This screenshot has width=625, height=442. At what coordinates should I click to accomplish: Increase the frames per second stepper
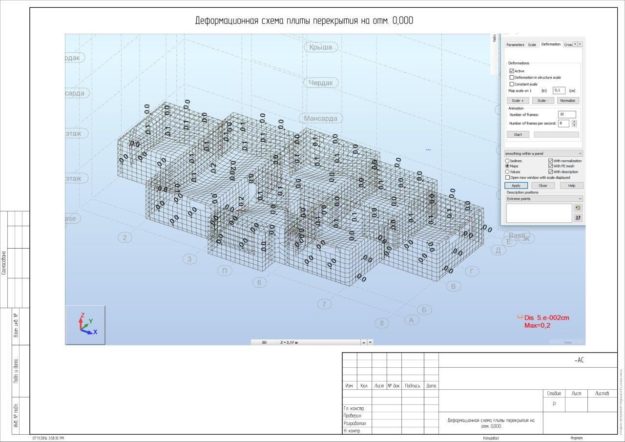(574, 122)
